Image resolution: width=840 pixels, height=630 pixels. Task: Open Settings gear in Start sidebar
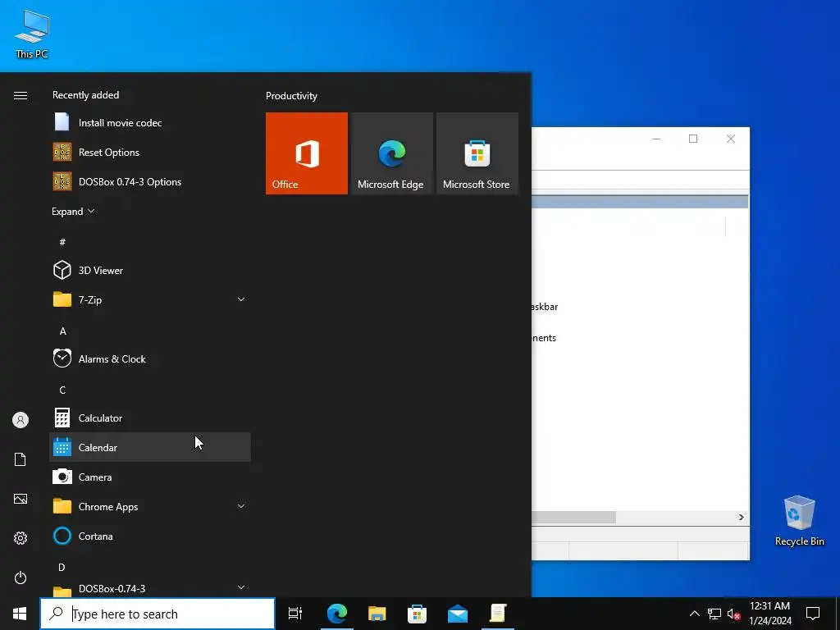click(x=21, y=538)
